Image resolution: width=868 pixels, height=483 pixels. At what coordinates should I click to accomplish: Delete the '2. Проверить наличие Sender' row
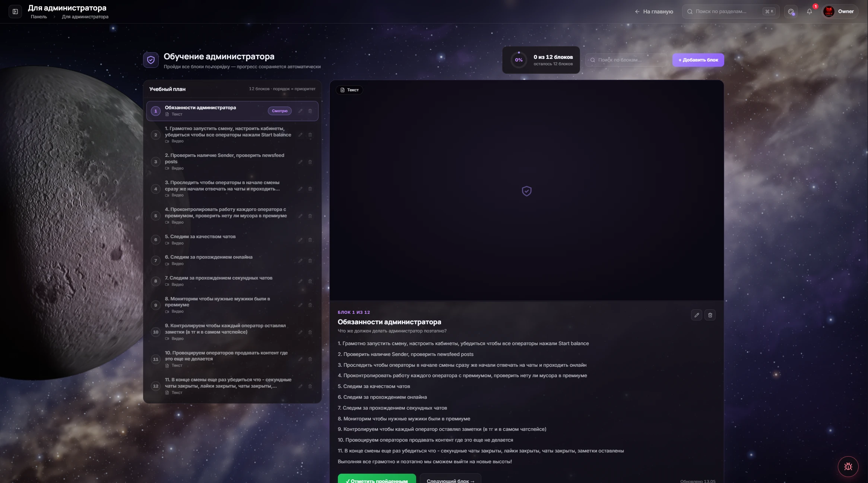click(x=310, y=162)
